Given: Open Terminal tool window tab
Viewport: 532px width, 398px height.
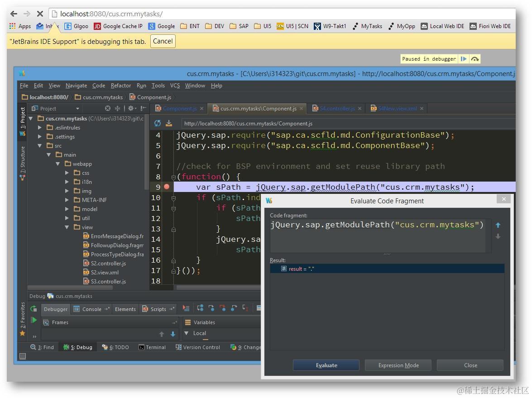Looking at the screenshot, I should point(152,347).
